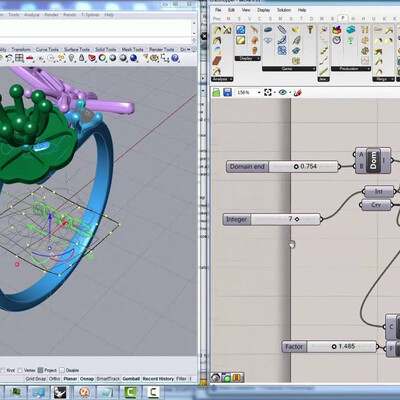Image resolution: width=400 pixels, height=400 pixels.
Task: Toggle the Disable osnap checkbox
Action: point(62,370)
